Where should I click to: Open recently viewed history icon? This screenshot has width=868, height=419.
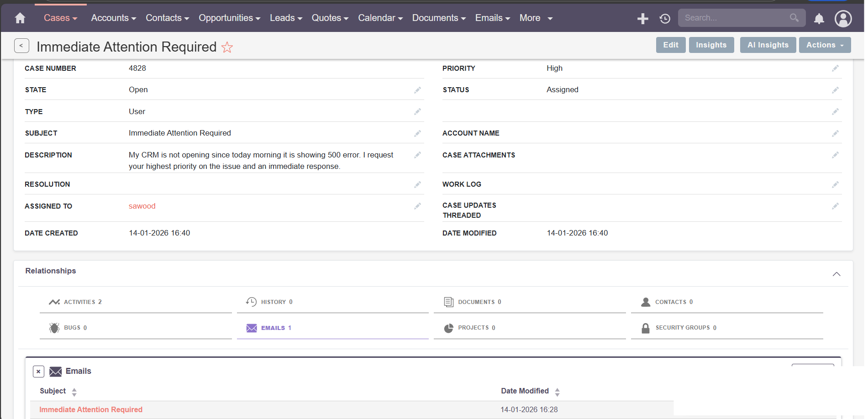[665, 18]
